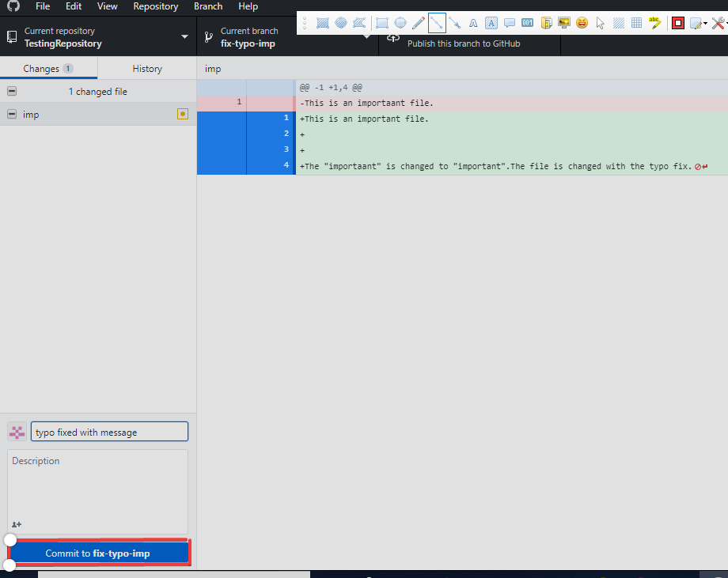Toggle the hunk header @@ -1 +1,4 @@ gutter
Image resolution: width=728 pixels, height=578 pixels.
(x=246, y=88)
